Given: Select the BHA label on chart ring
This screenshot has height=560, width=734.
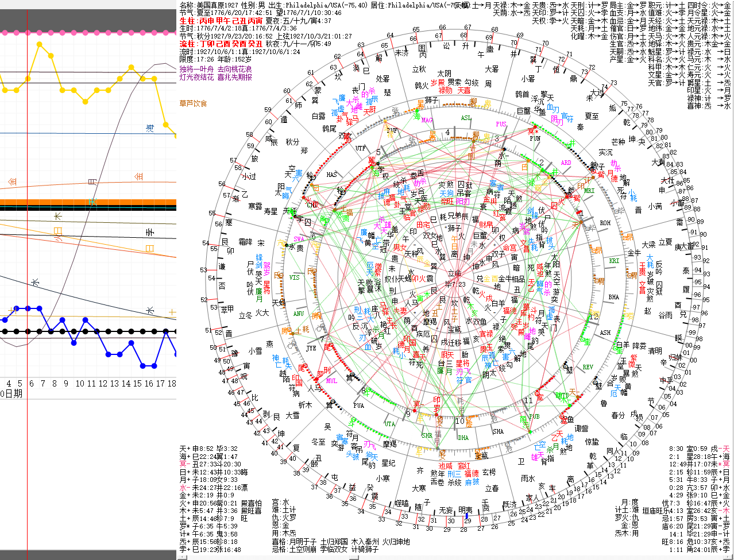Looking at the screenshot, I should pyautogui.click(x=613, y=297).
